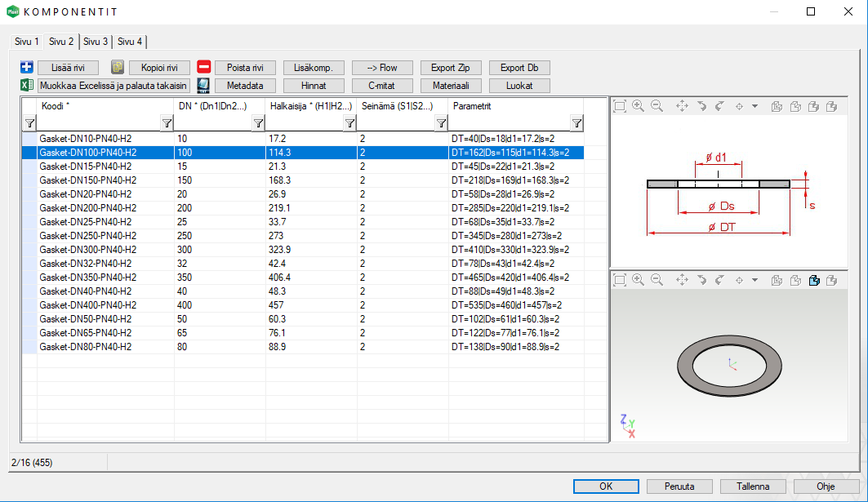Rotate the 3D model preview left

click(701, 280)
